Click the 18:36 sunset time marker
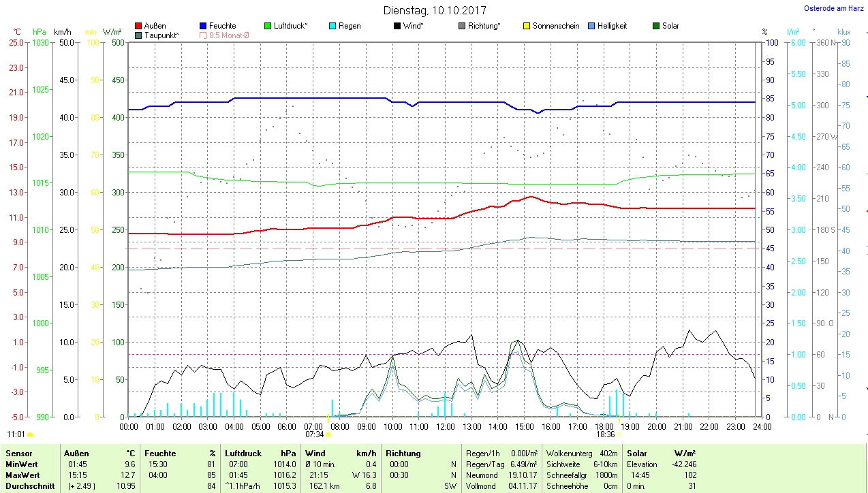The width and height of the screenshot is (868, 493). [x=605, y=434]
